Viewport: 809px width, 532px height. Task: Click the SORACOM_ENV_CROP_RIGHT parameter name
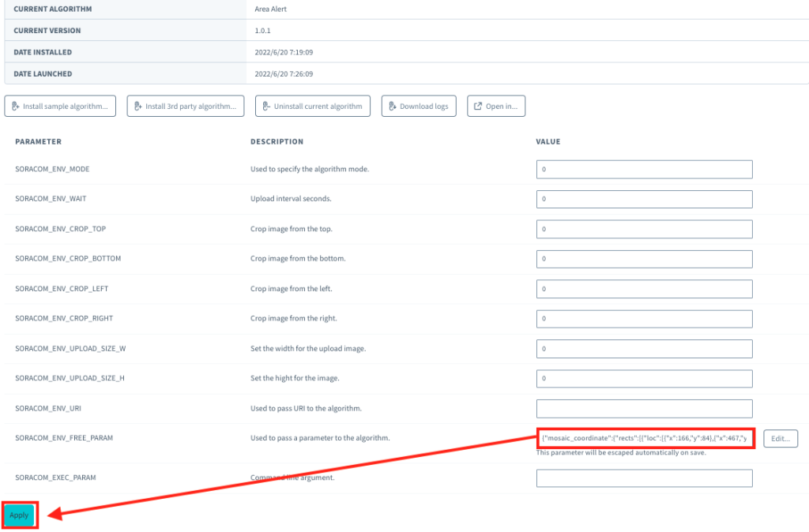tap(64, 318)
